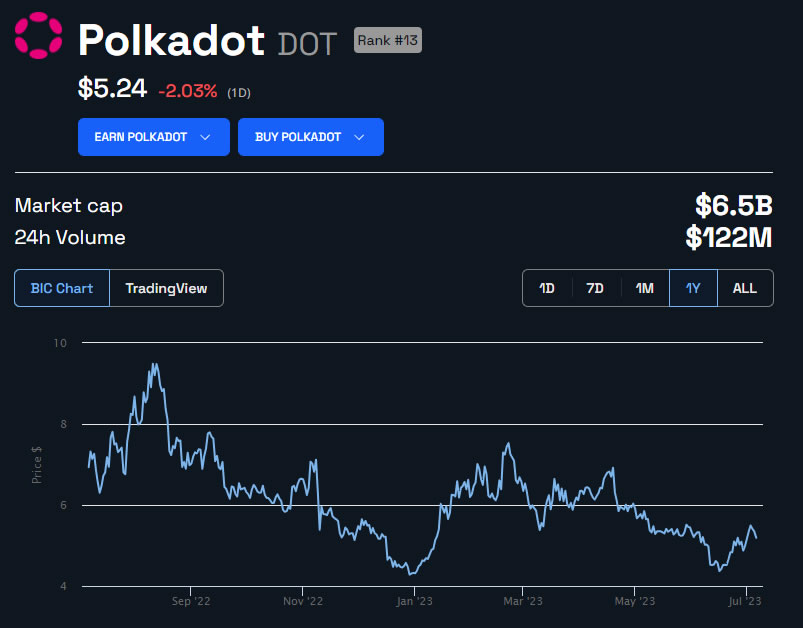Open the Buy Polkadot dropdown

point(310,137)
